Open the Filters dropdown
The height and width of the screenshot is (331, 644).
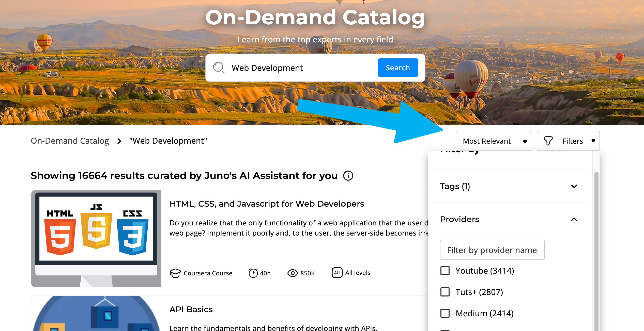[x=569, y=141]
